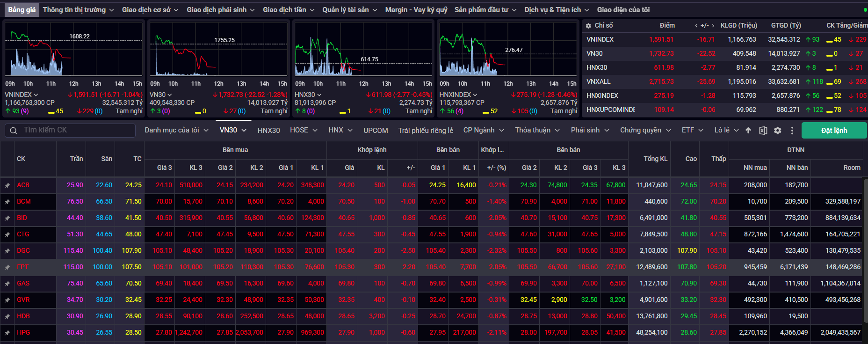This screenshot has width=868, height=344.
Task: Open Giao dịch cơ sở menu
Action: point(150,10)
